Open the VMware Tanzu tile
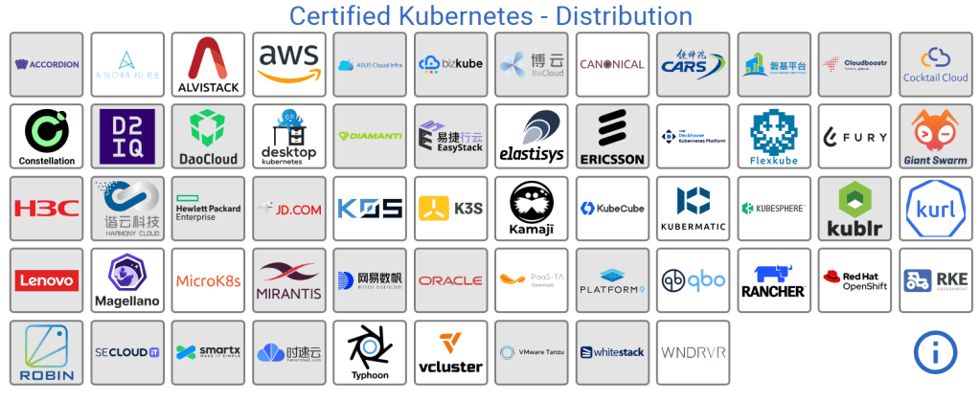 [x=531, y=352]
